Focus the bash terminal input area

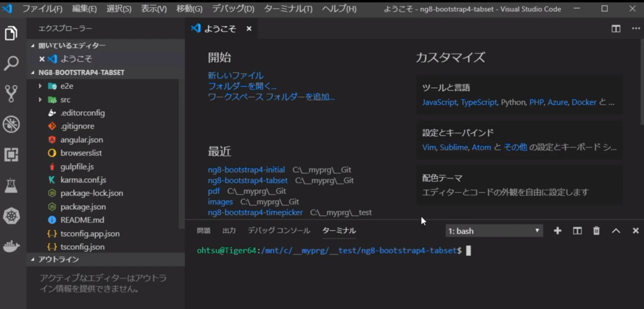(415, 278)
